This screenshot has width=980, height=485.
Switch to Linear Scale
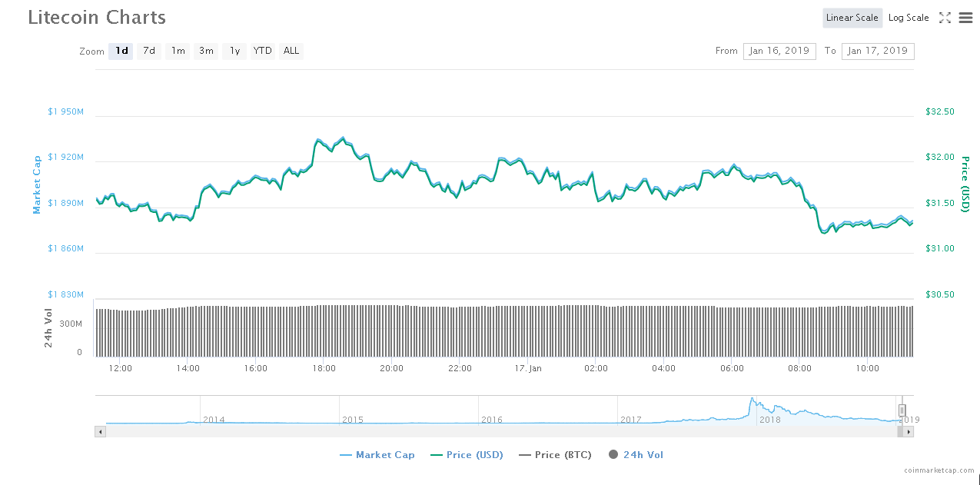pyautogui.click(x=852, y=18)
